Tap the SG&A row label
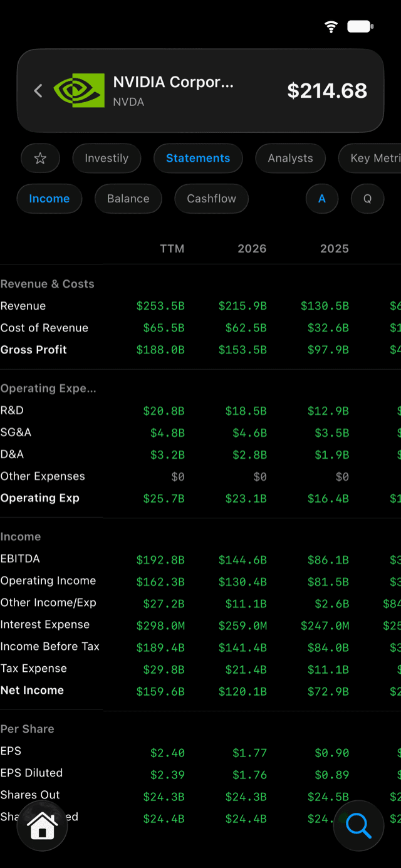 coord(16,432)
